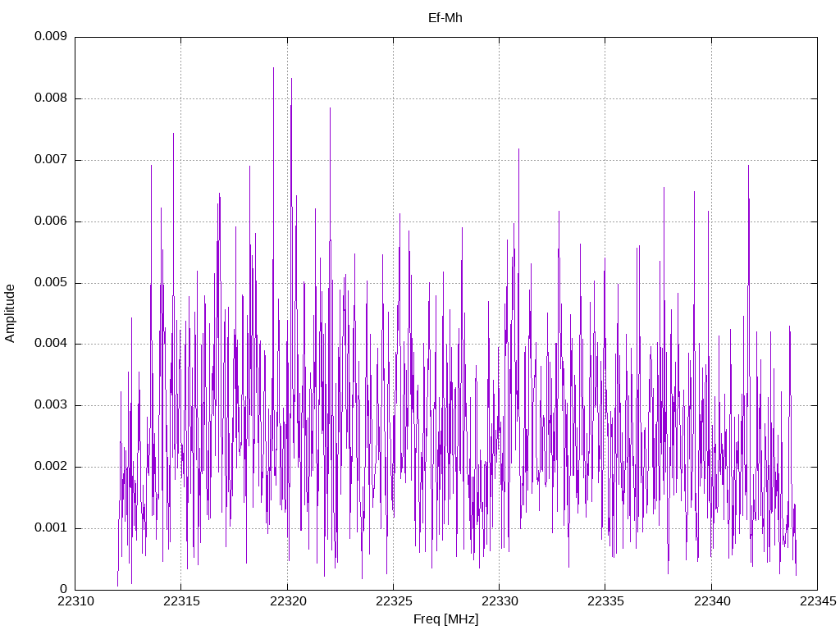Image resolution: width=840 pixels, height=630 pixels.
Task: Click the y-axis tick value 0.004
Action: tap(51, 344)
